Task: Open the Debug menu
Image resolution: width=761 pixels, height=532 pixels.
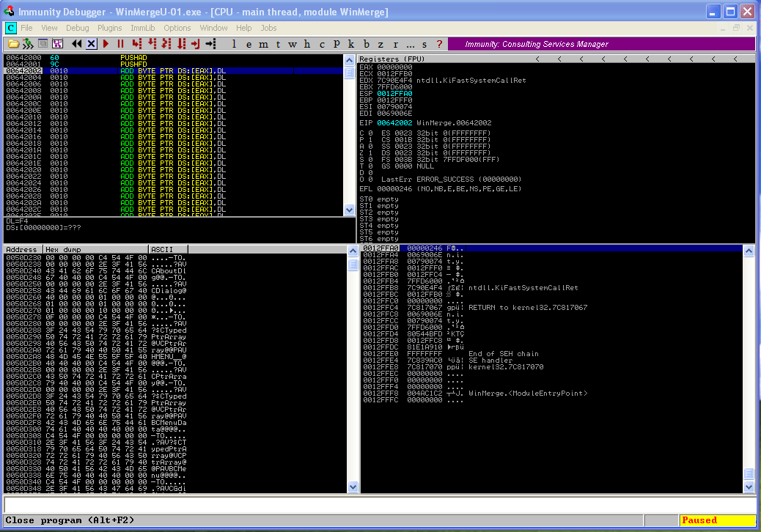Action: (x=77, y=28)
